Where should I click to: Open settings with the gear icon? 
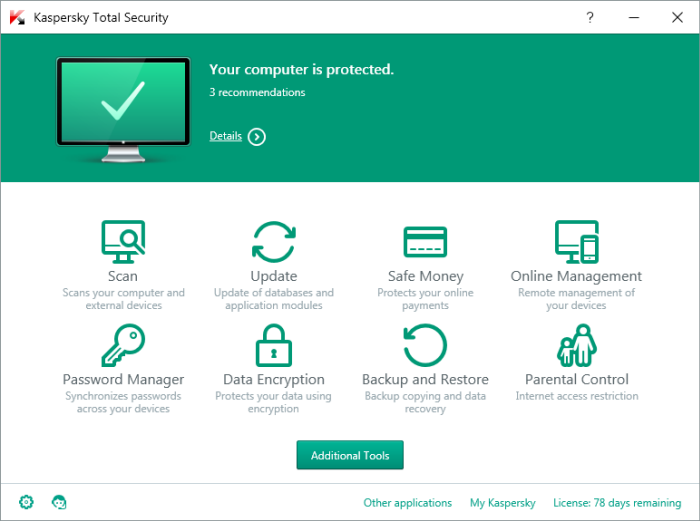pos(26,502)
